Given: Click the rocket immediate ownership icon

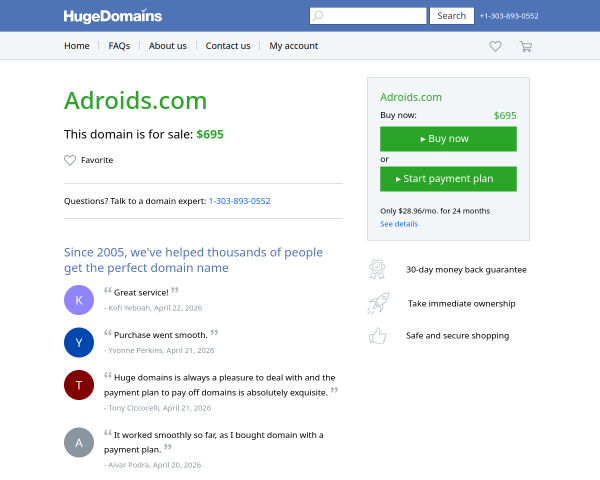Looking at the screenshot, I should [378, 304].
